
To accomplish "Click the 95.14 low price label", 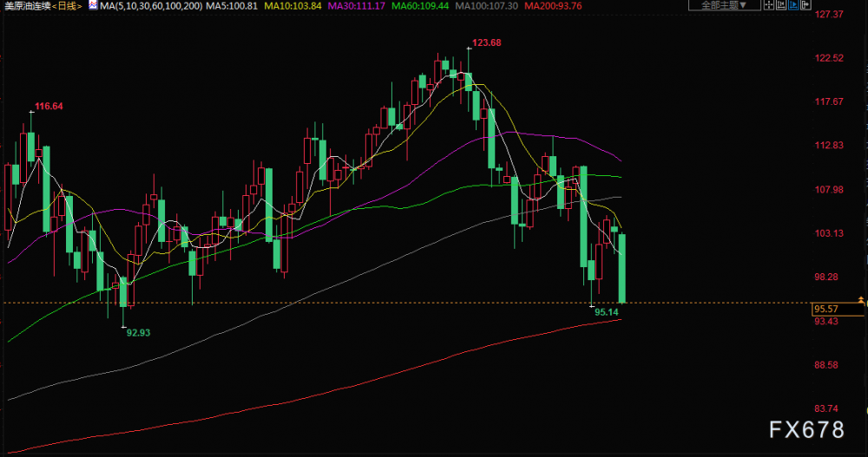I will click(606, 312).
